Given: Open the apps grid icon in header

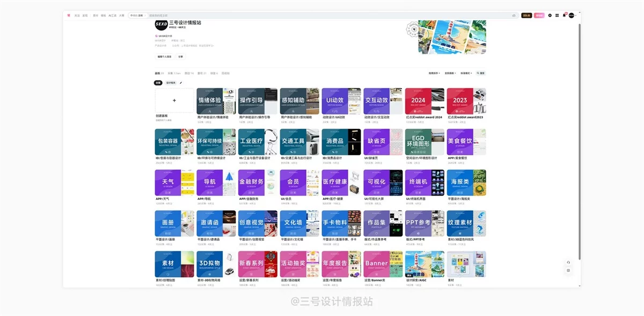Looking at the screenshot, I should pos(557,16).
